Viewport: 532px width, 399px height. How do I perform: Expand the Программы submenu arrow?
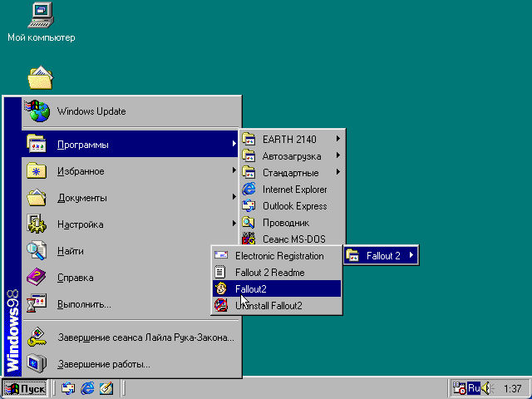(x=234, y=144)
